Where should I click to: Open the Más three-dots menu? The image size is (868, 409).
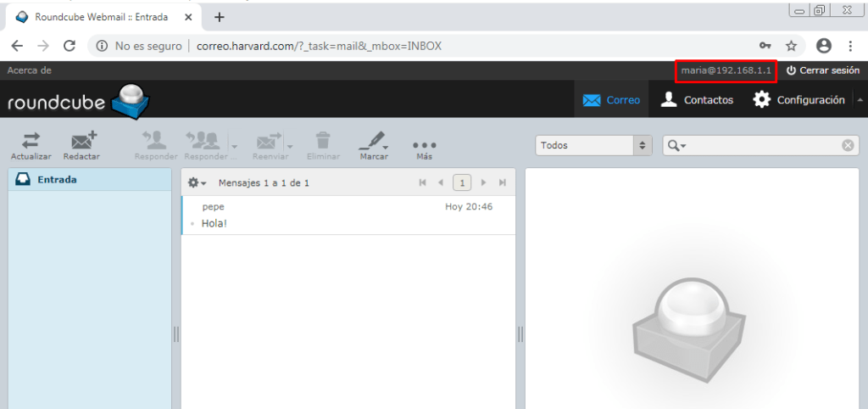pos(424,144)
